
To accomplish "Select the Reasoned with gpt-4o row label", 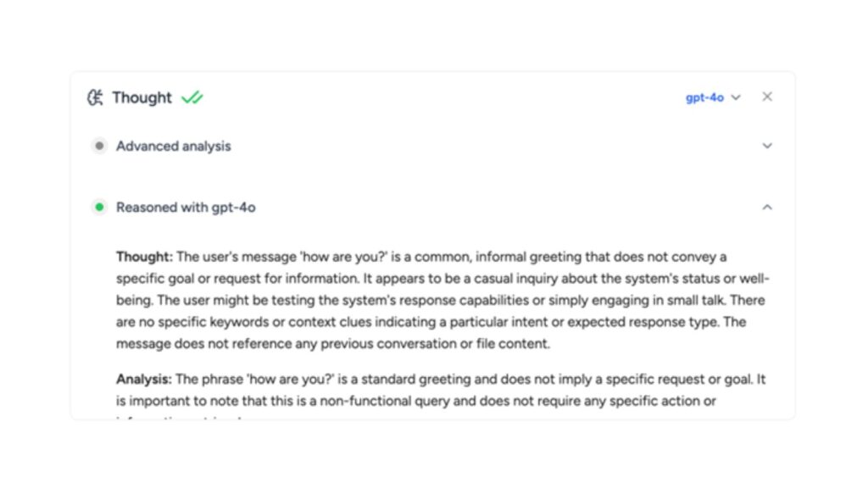I will (186, 208).
